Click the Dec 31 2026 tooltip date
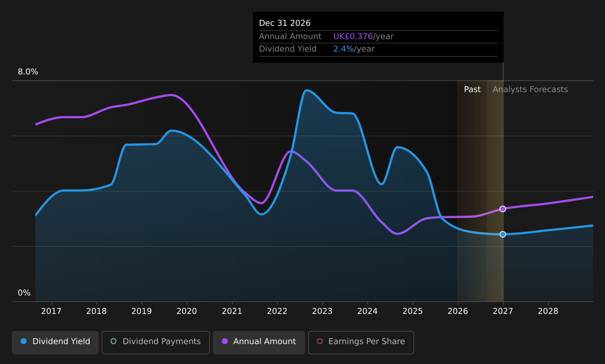The height and width of the screenshot is (364, 605). 285,23
